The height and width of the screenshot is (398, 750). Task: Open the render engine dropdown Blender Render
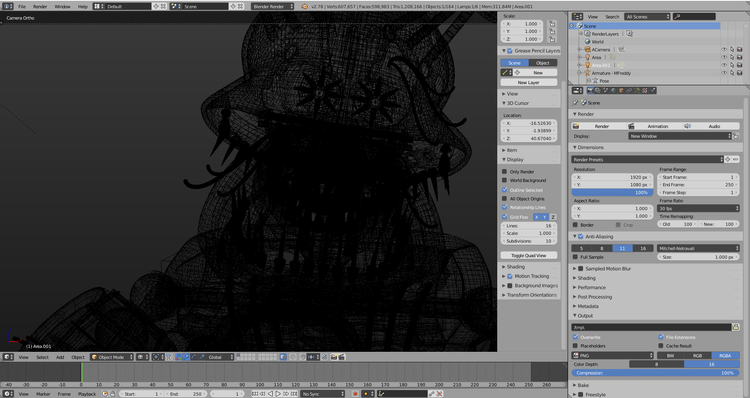pos(272,6)
